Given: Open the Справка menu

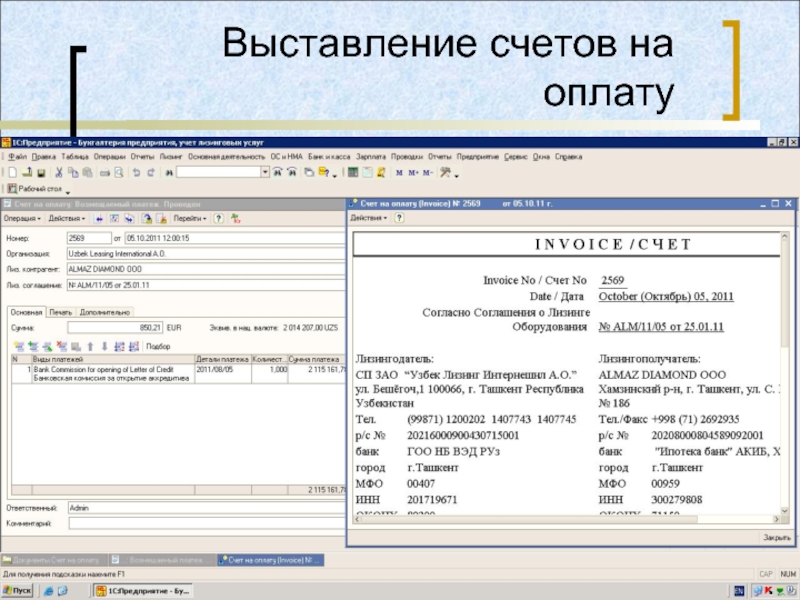Looking at the screenshot, I should click(x=568, y=157).
